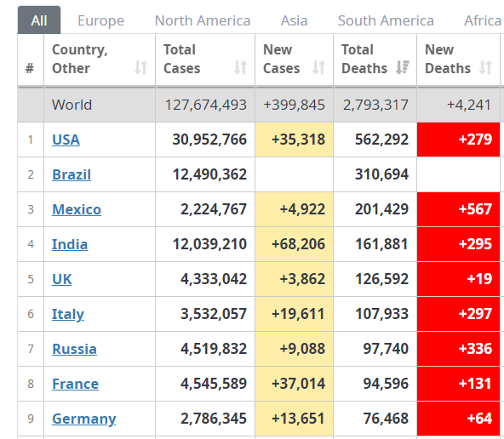Select UK new deaths +19 cell
504x439 pixels.
[458, 279]
